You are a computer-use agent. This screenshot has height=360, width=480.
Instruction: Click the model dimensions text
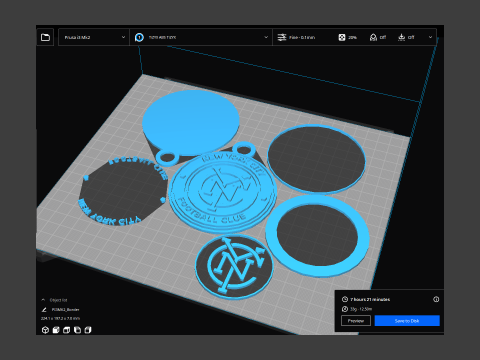tap(60, 319)
